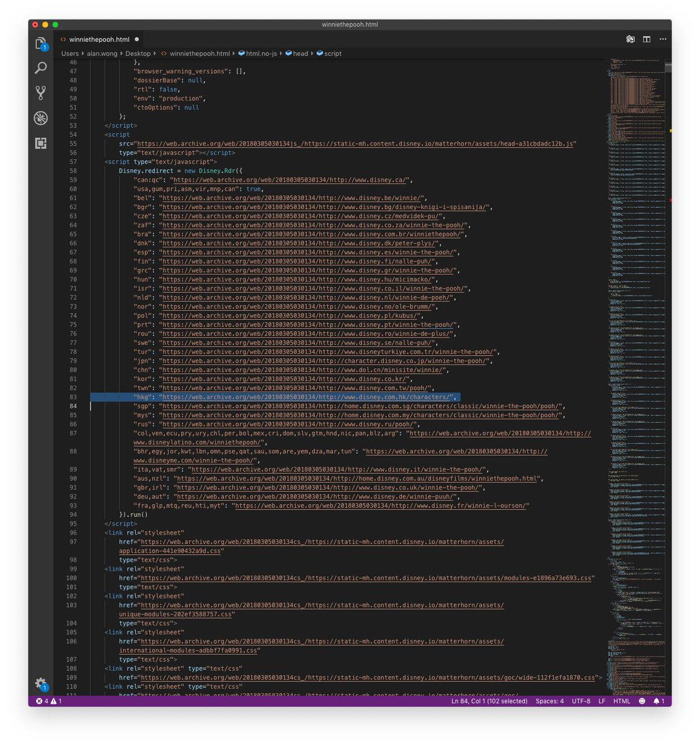Click the vertical scrollbar thumb
Viewport: 700px width, 744px height.
pos(668,67)
